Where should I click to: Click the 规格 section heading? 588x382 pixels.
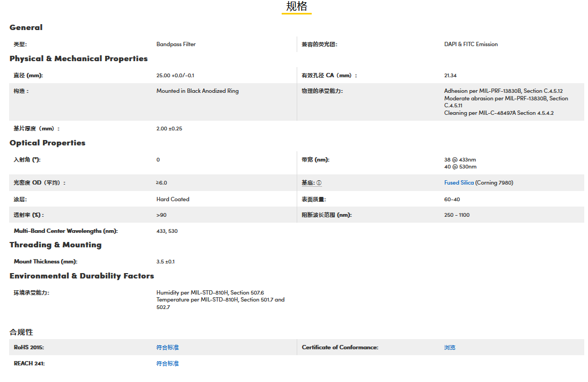click(297, 6)
